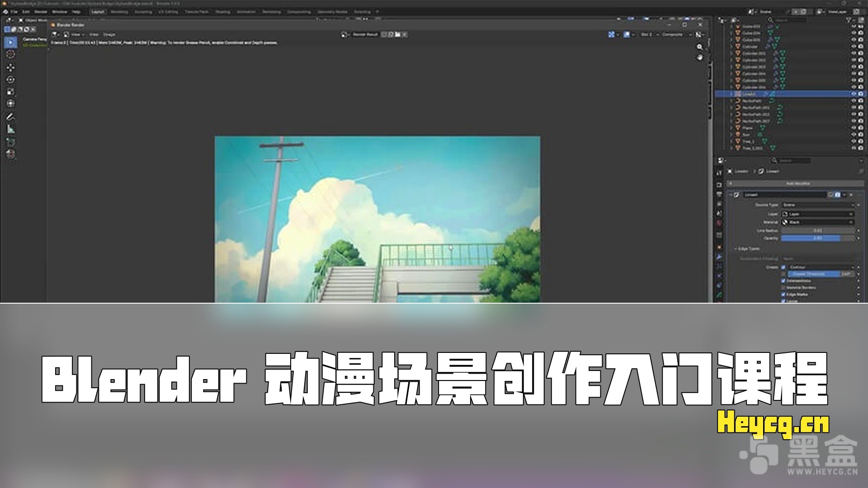This screenshot has width=868, height=488.
Task: Toggle the Contour checkbox
Action: (783, 267)
